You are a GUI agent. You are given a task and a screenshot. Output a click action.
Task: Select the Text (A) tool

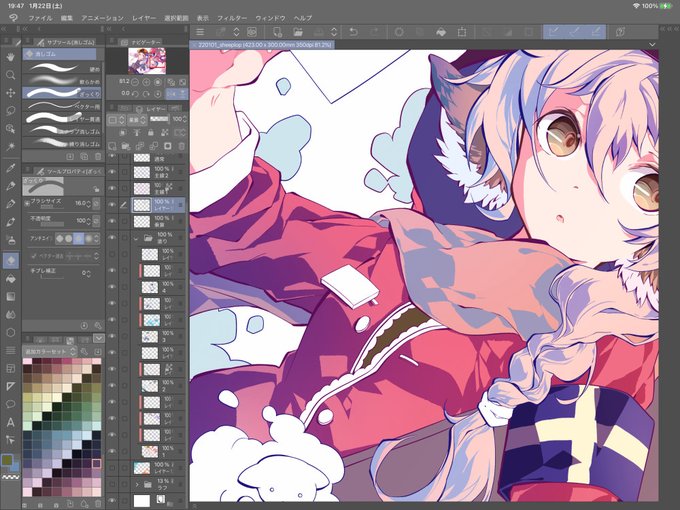(10, 422)
